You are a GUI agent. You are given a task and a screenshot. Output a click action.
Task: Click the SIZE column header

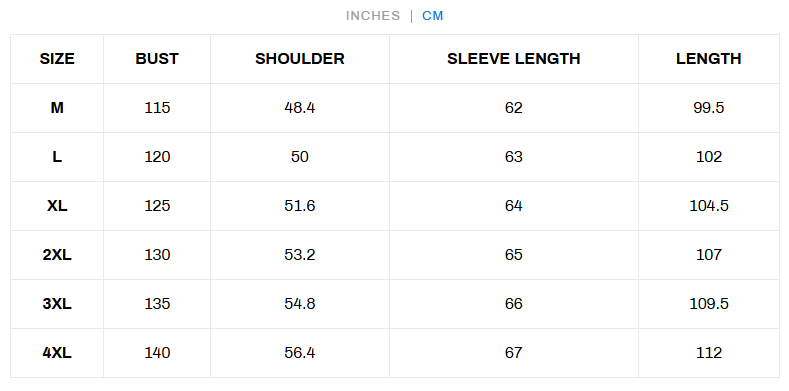pos(57,59)
